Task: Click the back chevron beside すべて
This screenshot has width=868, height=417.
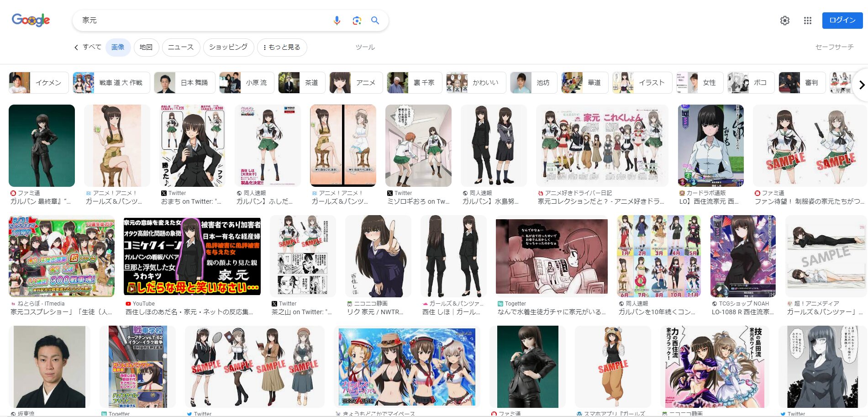Action: pyautogui.click(x=76, y=48)
